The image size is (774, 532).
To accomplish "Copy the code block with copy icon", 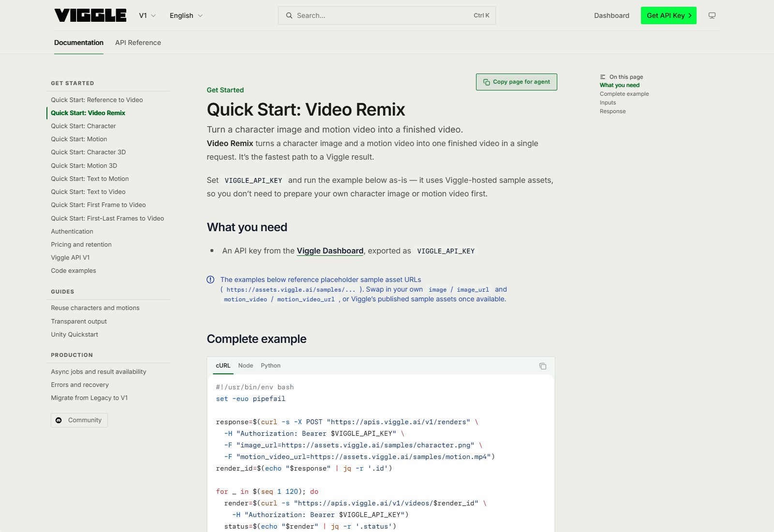I will pos(543,366).
